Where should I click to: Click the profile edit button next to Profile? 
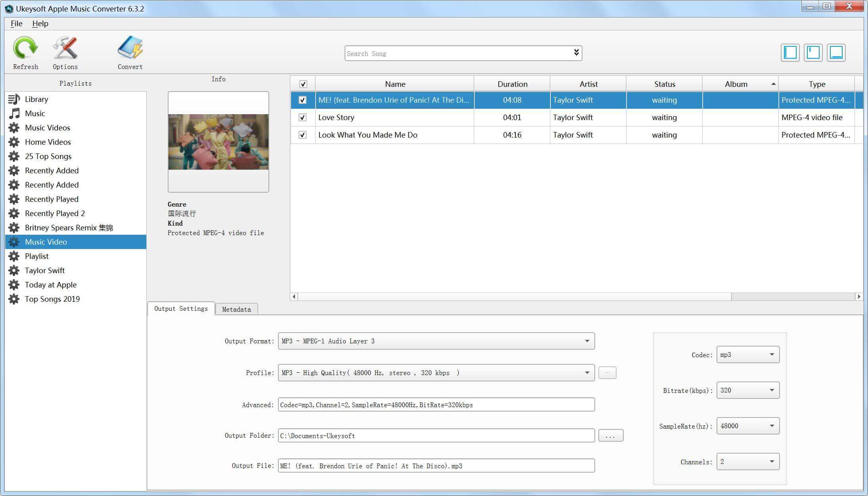607,373
